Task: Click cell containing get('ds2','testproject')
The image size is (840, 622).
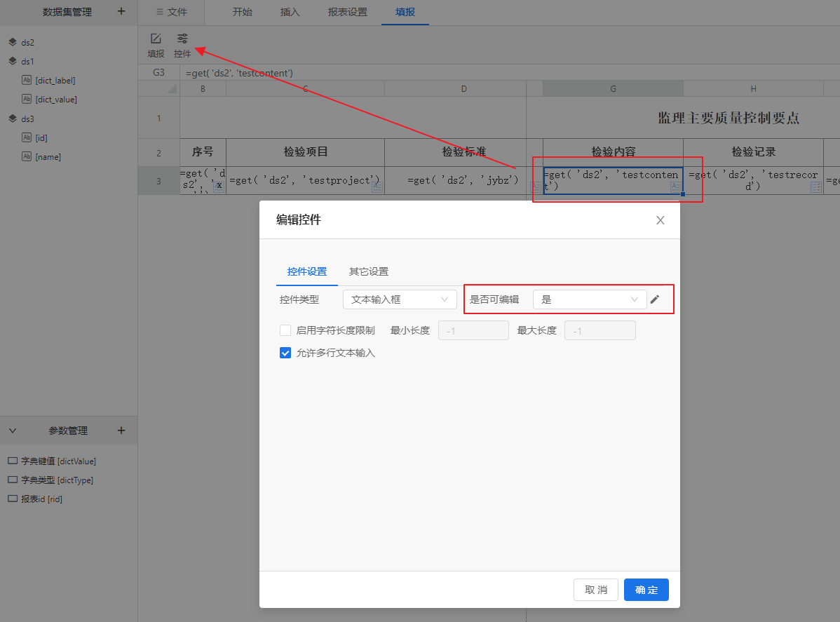Action: tap(305, 180)
